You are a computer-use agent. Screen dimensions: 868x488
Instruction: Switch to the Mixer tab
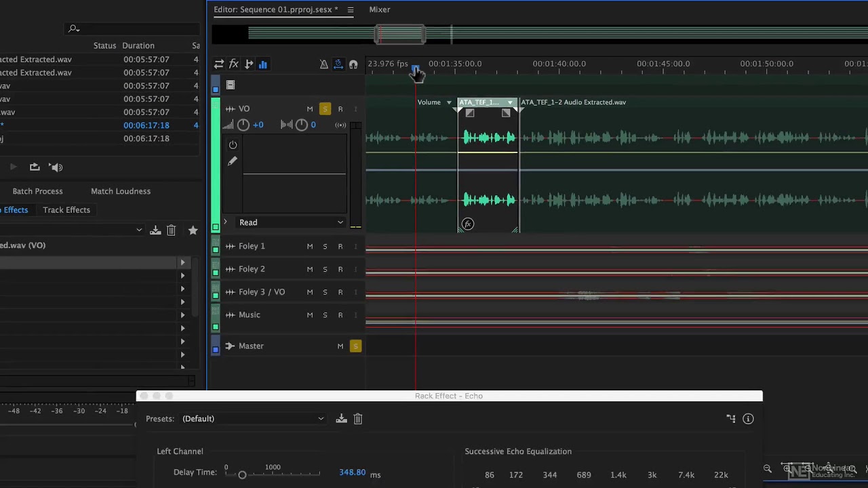click(380, 9)
